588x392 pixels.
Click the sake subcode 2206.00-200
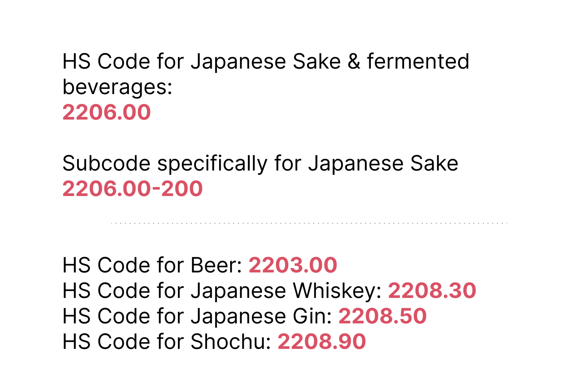[x=132, y=189]
